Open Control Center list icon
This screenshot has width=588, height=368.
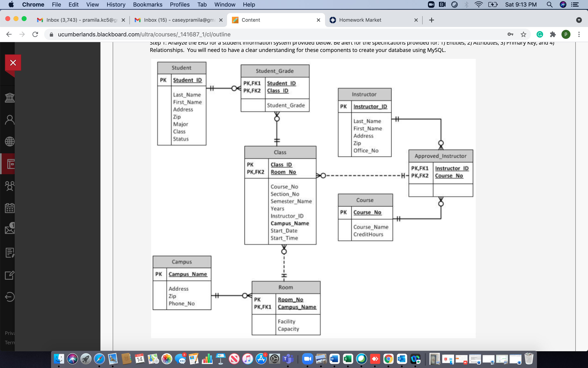tap(575, 4)
